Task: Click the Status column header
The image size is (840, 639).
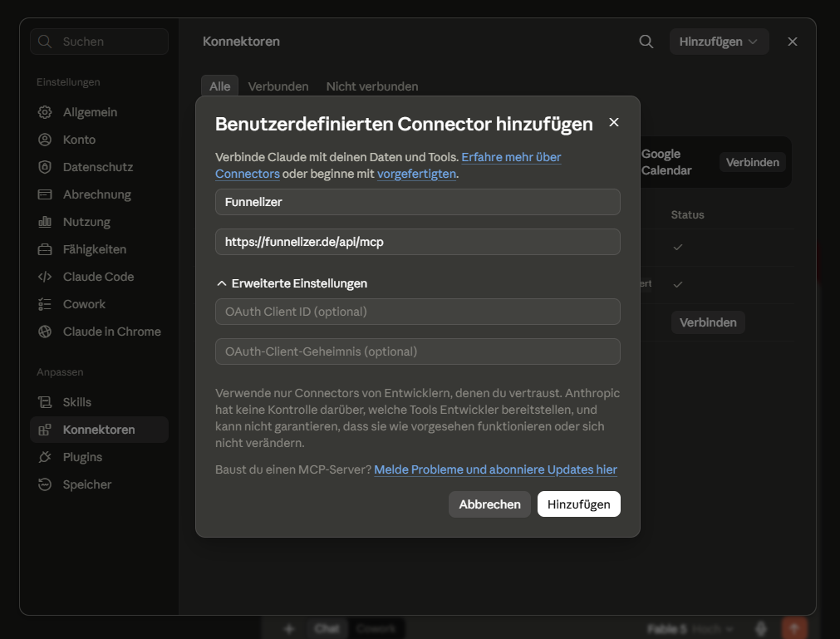Action: click(687, 214)
